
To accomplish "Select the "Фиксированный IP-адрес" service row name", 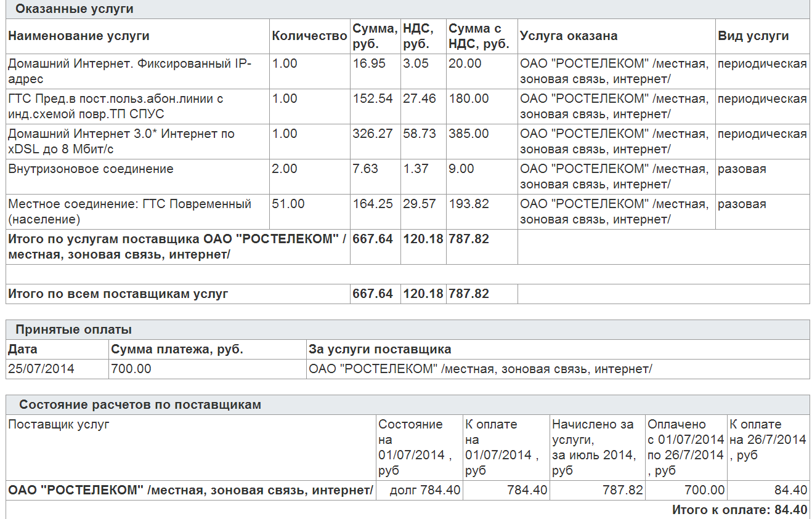I will [x=129, y=71].
